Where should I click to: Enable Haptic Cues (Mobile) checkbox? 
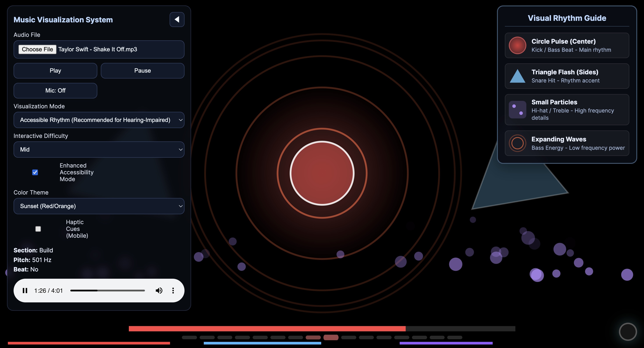[x=38, y=229]
